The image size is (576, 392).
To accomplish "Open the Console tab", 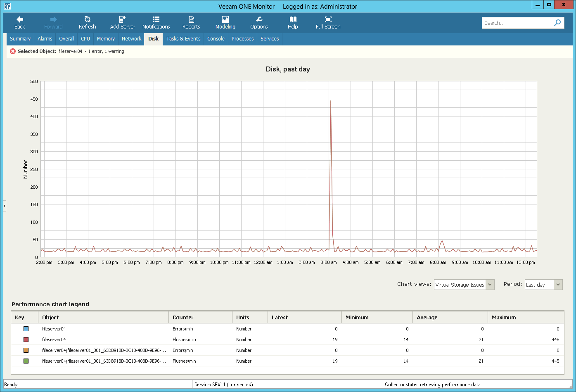I will tap(216, 39).
